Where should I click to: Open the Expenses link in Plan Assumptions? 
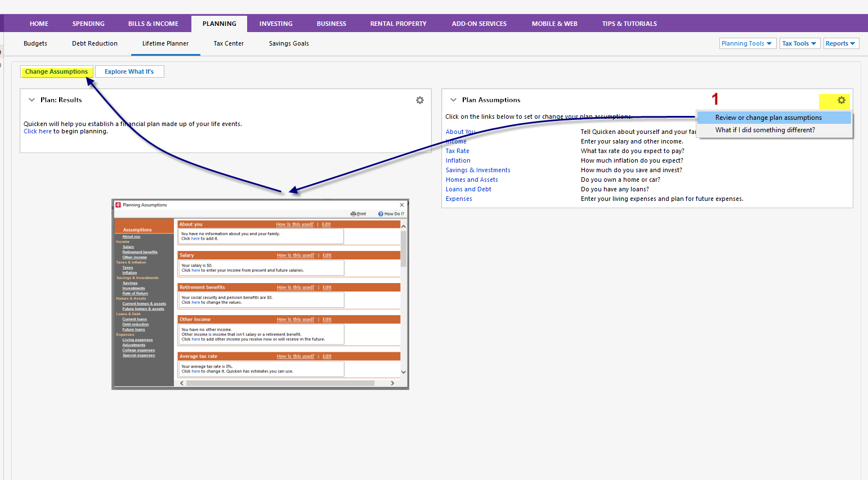point(459,199)
